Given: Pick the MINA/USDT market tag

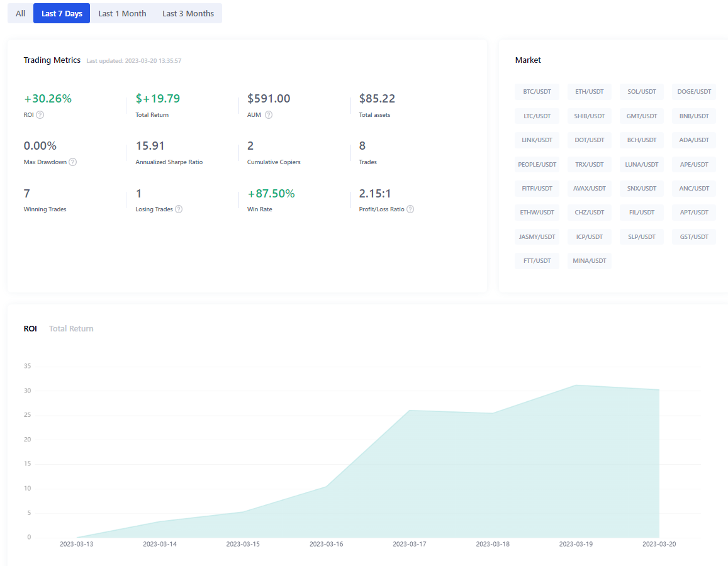Looking at the screenshot, I should coord(589,261).
